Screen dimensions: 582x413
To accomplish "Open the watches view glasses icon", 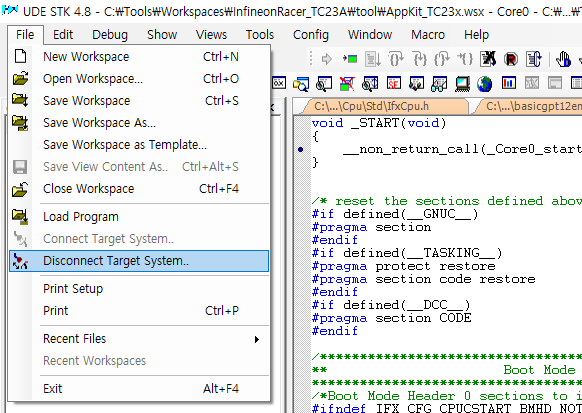I will click(x=439, y=84).
